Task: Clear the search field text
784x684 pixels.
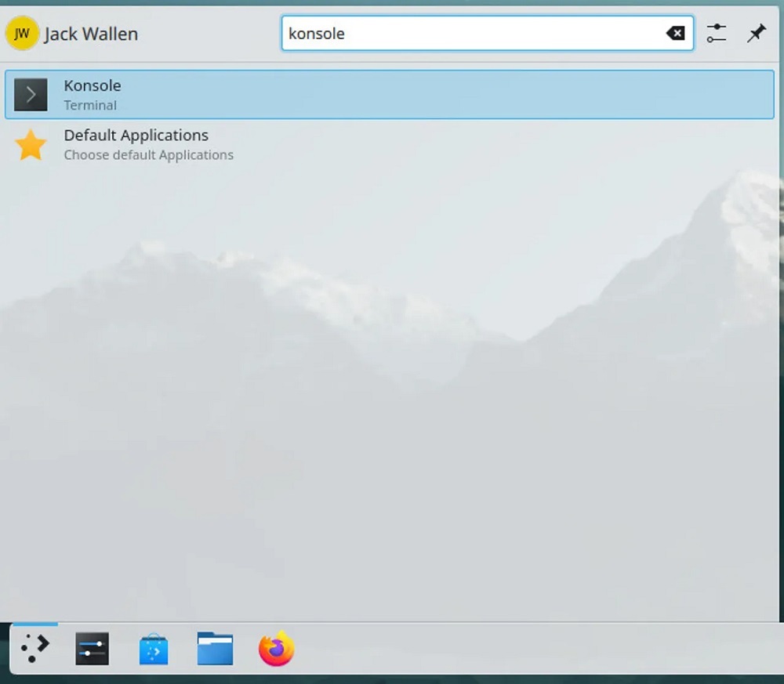Action: 676,34
